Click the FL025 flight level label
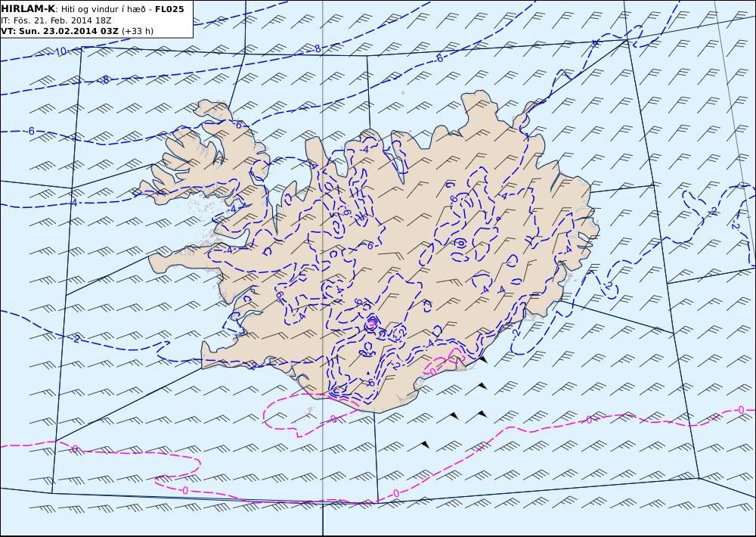The image size is (756, 537). click(169, 9)
